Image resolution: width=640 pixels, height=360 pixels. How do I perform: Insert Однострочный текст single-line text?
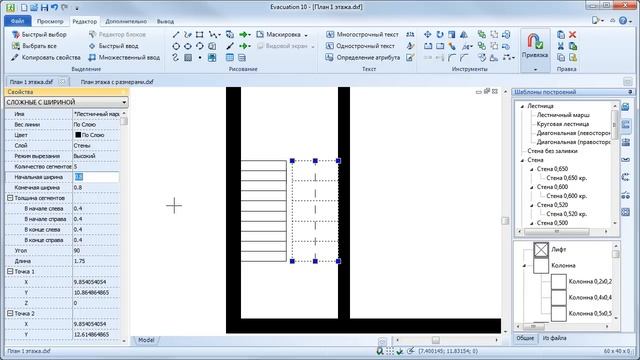pos(360,46)
